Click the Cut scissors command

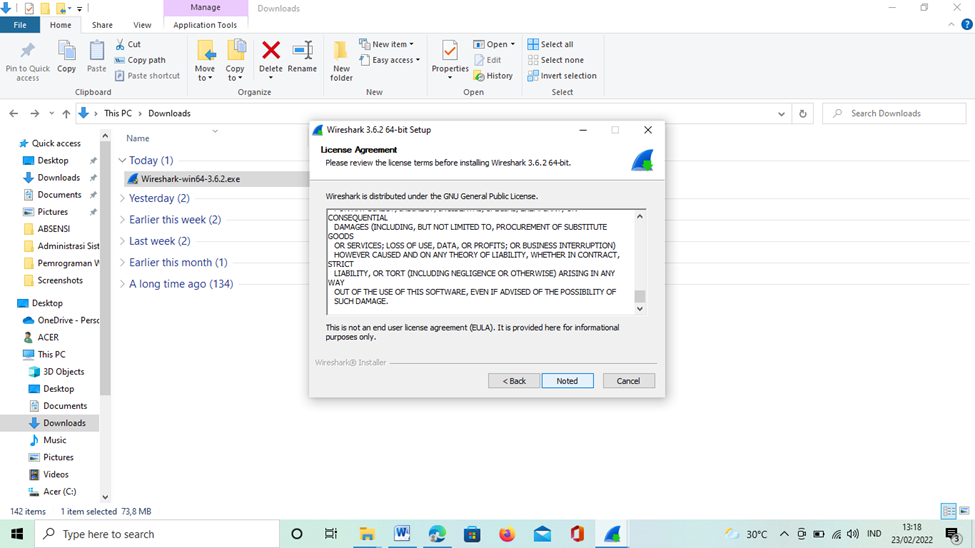pyautogui.click(x=128, y=44)
